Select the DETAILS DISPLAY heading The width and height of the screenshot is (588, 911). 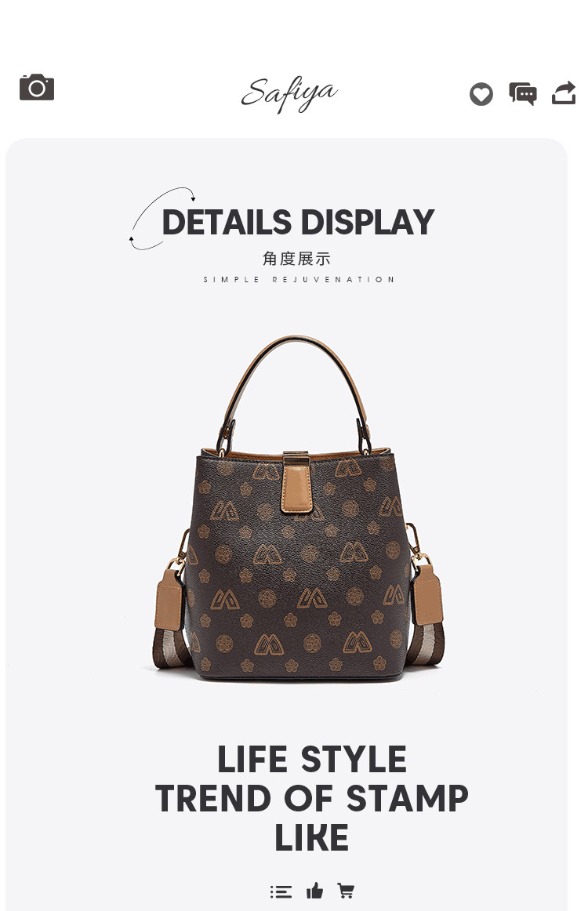[x=298, y=222]
